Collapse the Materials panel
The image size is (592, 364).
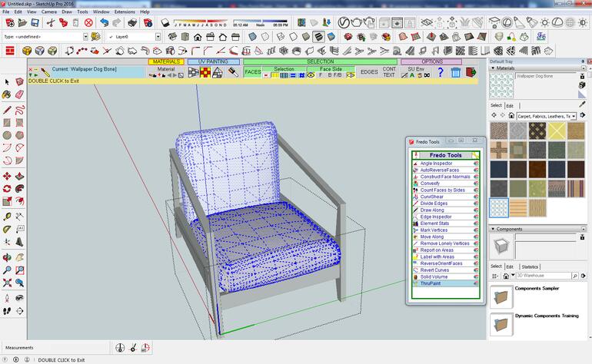[493, 68]
